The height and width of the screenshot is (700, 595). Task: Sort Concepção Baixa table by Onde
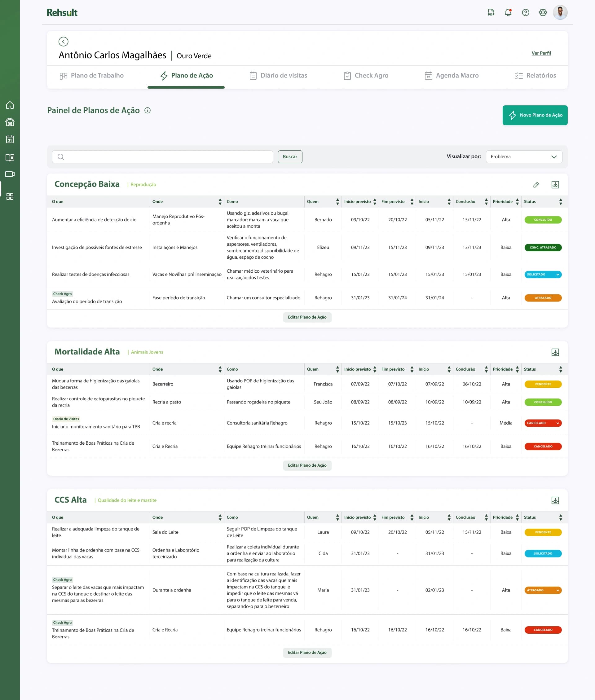220,202
